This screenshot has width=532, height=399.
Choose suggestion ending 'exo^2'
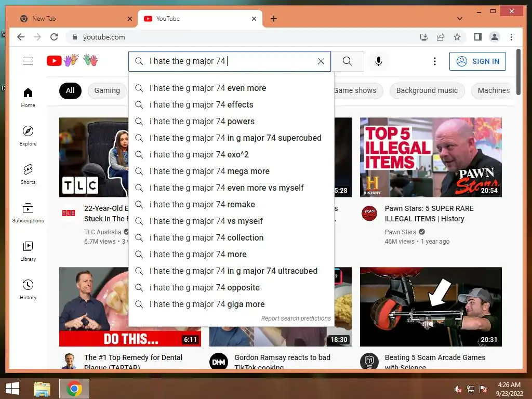point(231,155)
